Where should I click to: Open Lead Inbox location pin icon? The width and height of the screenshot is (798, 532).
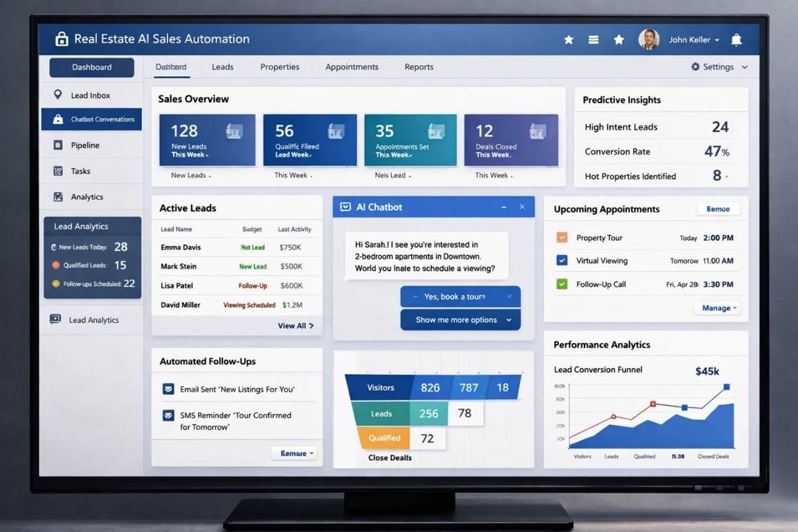[58, 95]
